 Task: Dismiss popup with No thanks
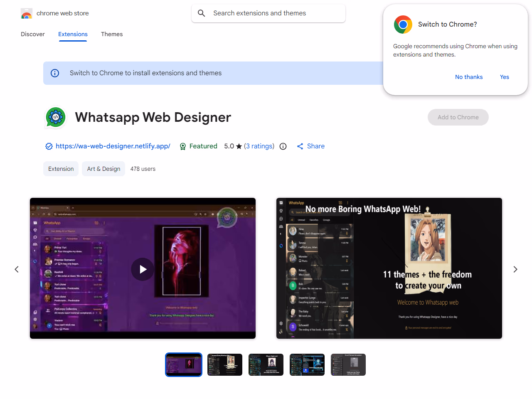click(x=468, y=77)
